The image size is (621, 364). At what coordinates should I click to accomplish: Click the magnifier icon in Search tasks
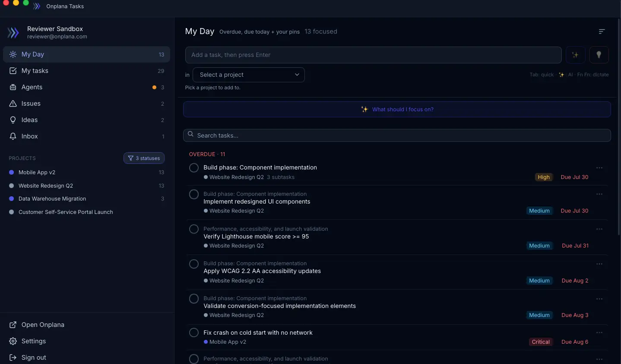point(190,135)
